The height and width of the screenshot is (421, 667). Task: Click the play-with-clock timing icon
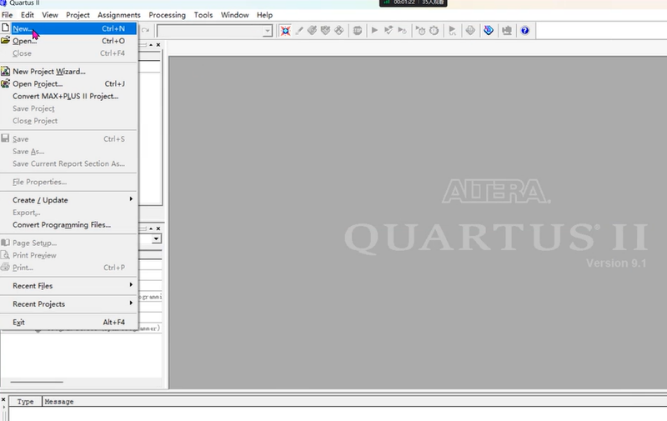[420, 31]
